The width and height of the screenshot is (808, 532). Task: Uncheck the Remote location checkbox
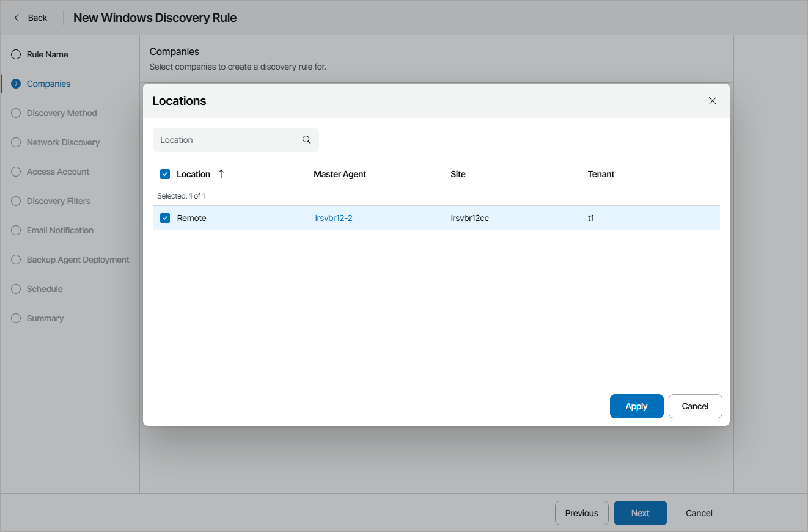(165, 218)
